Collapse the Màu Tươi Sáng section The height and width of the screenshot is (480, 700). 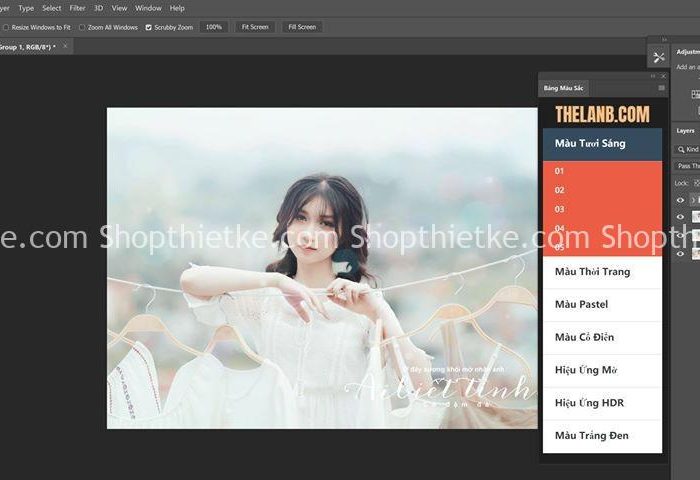coord(602,144)
